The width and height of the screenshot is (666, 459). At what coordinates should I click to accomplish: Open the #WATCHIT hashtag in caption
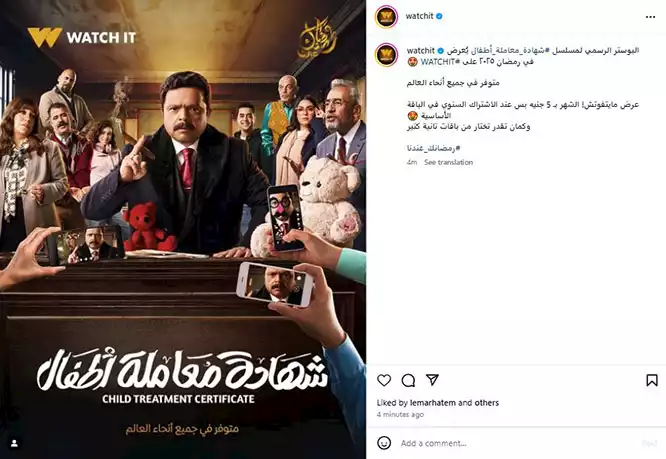click(440, 62)
